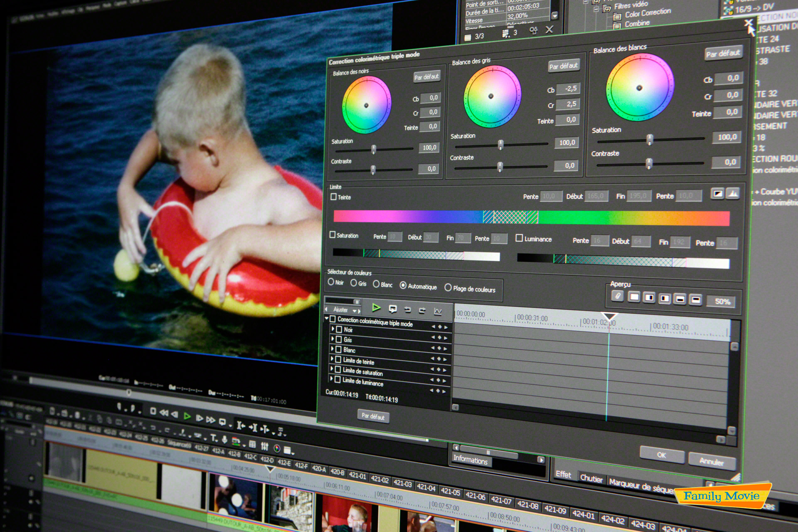Click the Annuler button
798x532 pixels.
[x=712, y=461]
